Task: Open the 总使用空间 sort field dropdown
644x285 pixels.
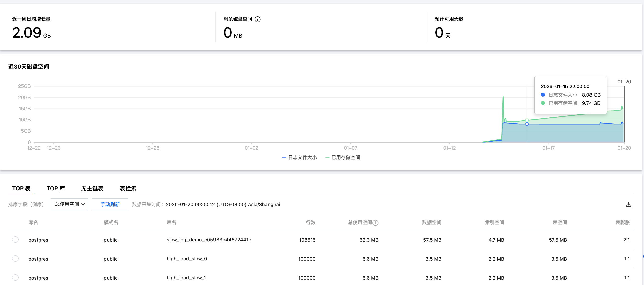Action: coord(69,204)
